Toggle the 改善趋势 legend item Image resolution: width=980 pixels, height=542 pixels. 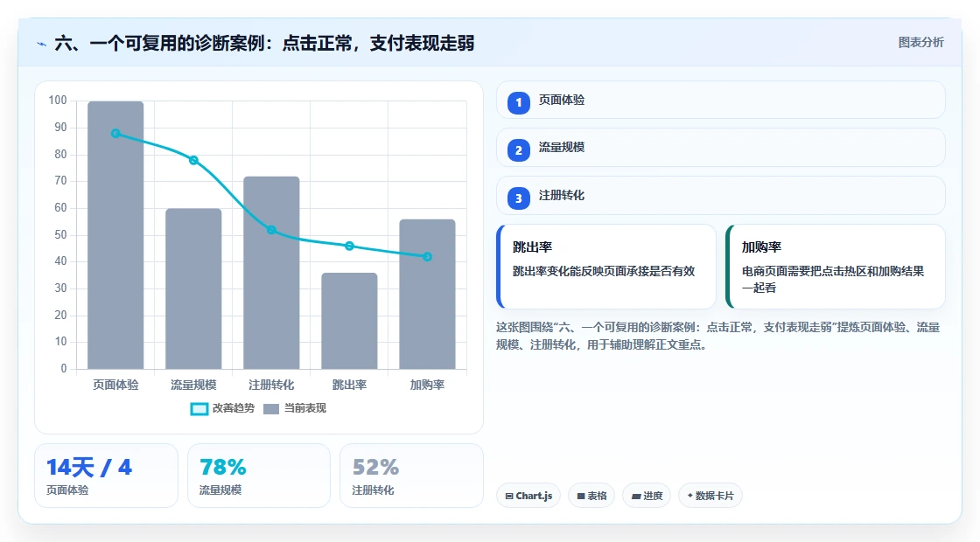222,408
